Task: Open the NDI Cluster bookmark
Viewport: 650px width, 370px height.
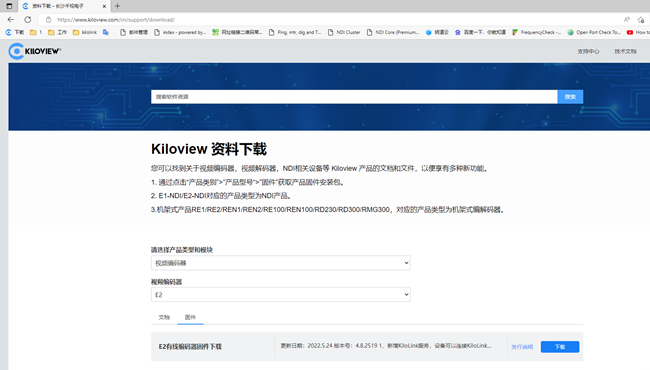Action: click(344, 32)
